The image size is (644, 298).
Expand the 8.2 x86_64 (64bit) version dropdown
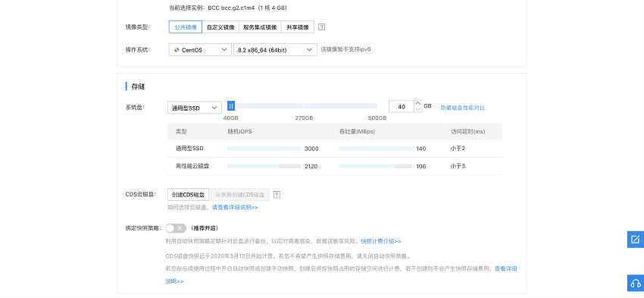275,50
